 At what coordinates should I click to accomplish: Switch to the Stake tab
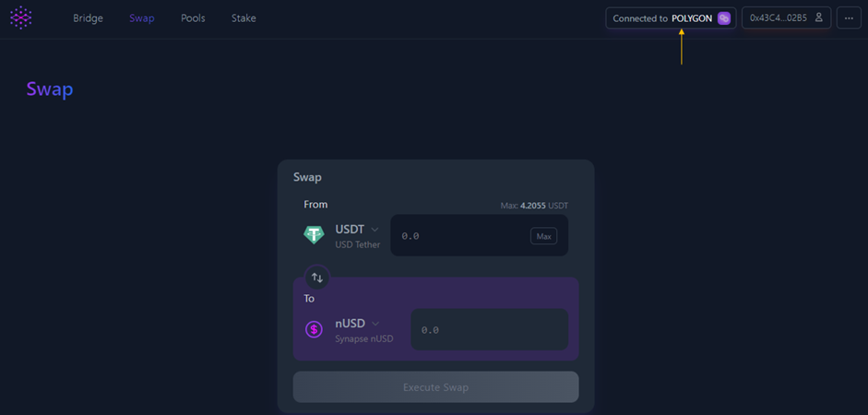[x=244, y=18]
